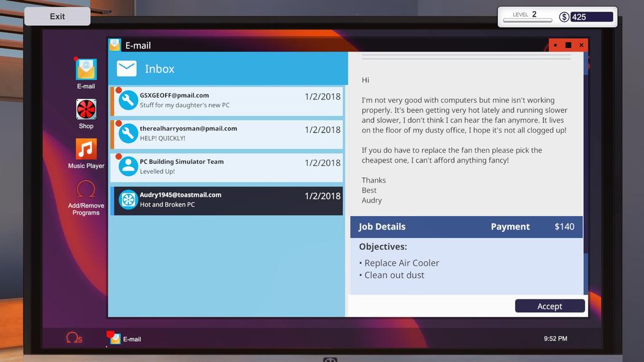Screen dimensions: 644x362
Task: Click the Inbox envelope icon
Action: pos(126,69)
